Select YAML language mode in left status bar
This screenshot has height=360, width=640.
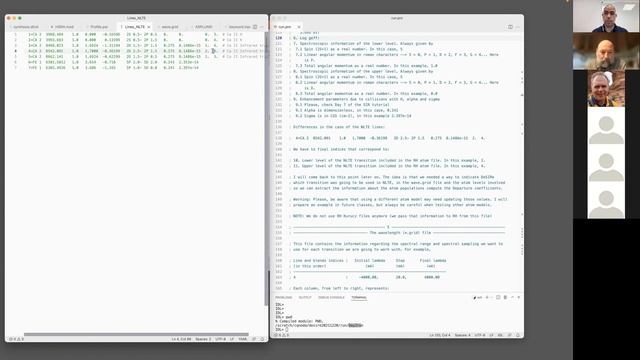tap(242, 339)
